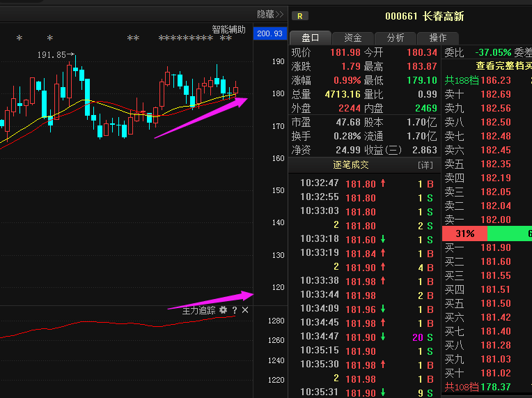Click the 内盘 value 2469
532x398 pixels.
[x=426, y=108]
